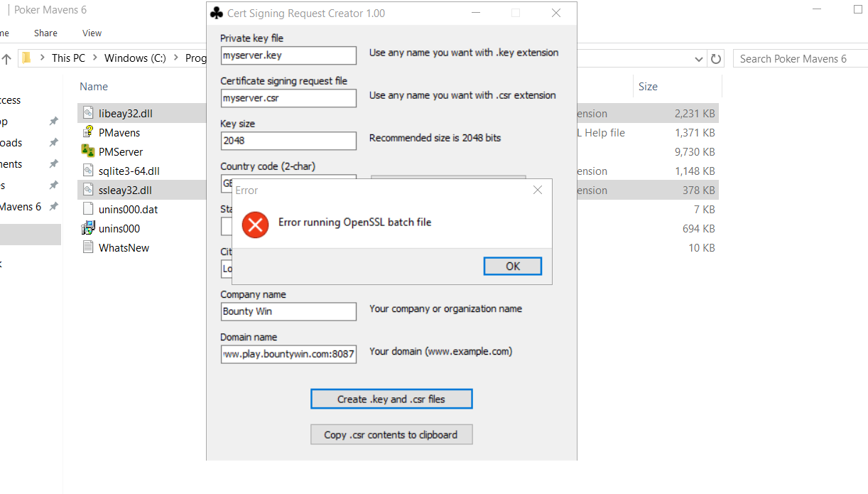Refresh the Explorer address bar
Screen dimensions: 868x494
(716, 59)
